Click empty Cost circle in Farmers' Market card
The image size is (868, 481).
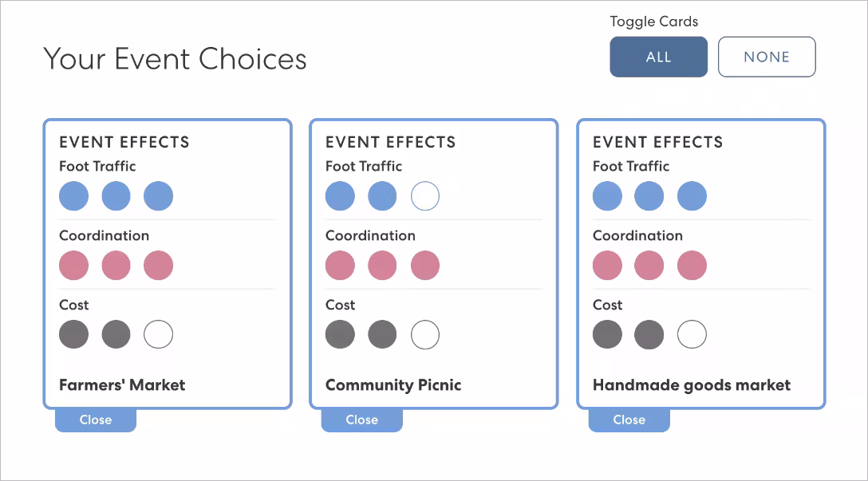tap(158, 335)
